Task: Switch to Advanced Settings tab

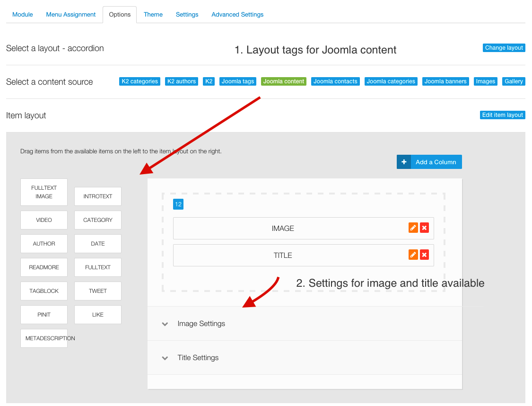Action: coord(237,15)
